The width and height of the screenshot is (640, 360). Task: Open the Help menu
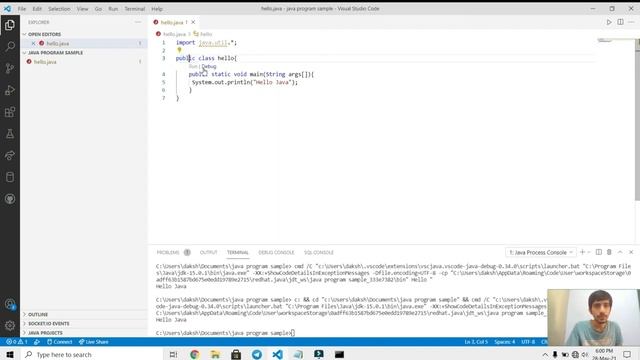[x=157, y=9]
